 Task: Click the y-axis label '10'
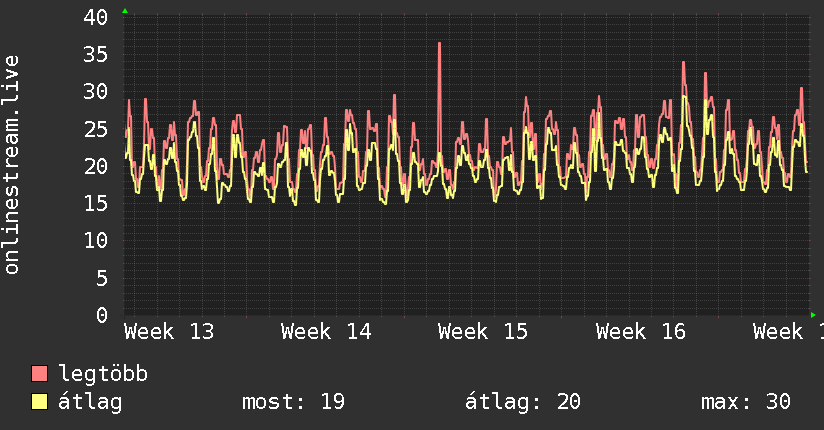95,241
